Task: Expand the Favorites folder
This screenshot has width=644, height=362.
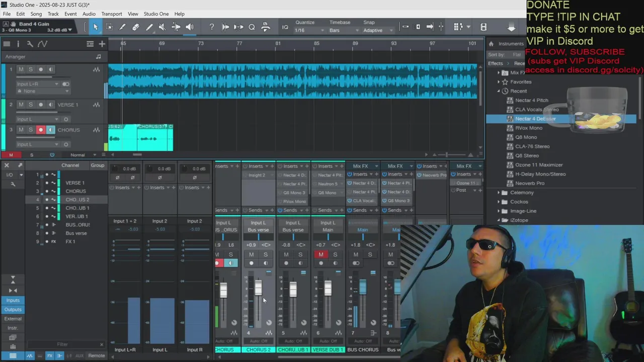Action: (x=499, y=81)
